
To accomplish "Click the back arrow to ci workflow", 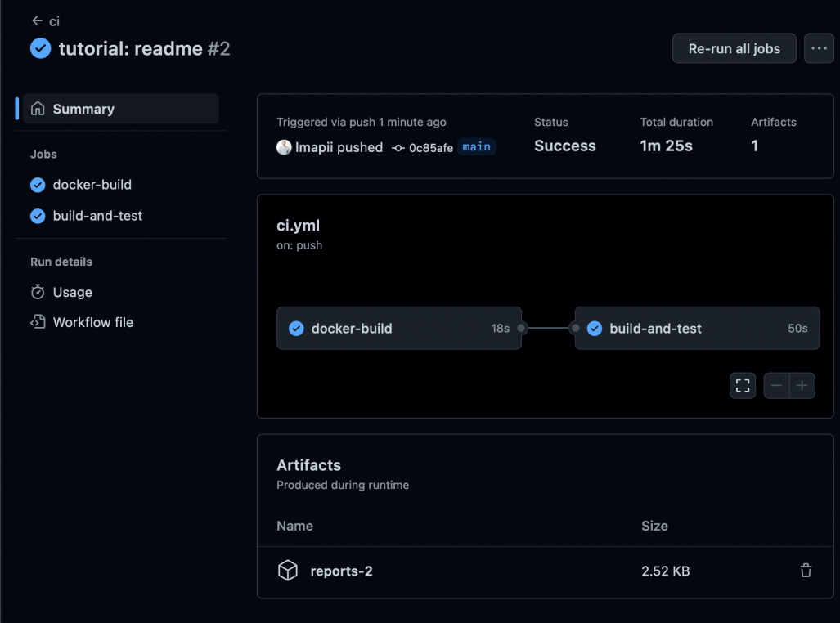I will pos(37,20).
